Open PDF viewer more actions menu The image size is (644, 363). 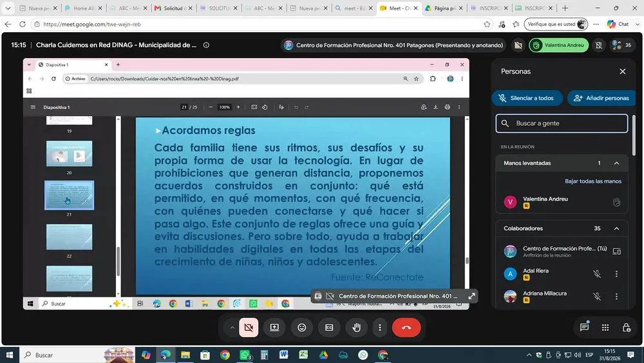click(459, 107)
